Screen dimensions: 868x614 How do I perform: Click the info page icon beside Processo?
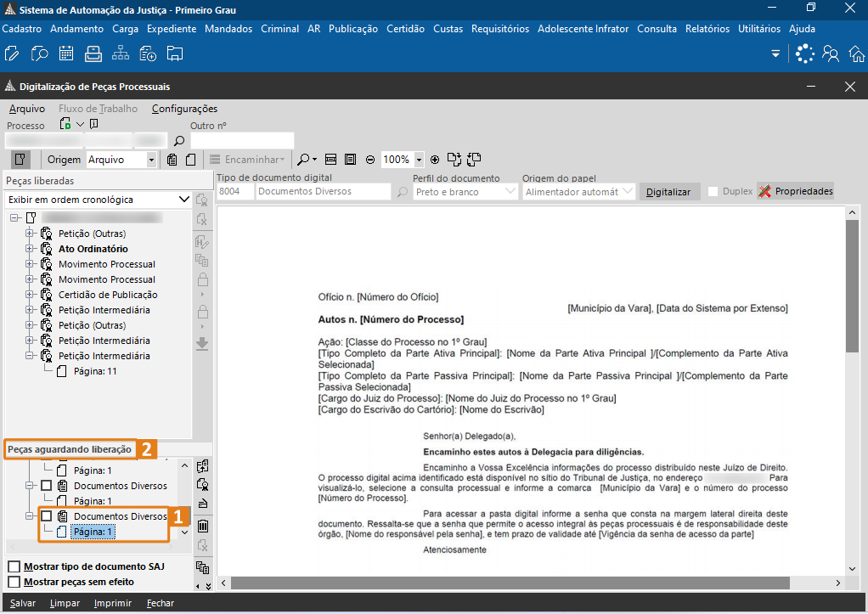[94, 123]
